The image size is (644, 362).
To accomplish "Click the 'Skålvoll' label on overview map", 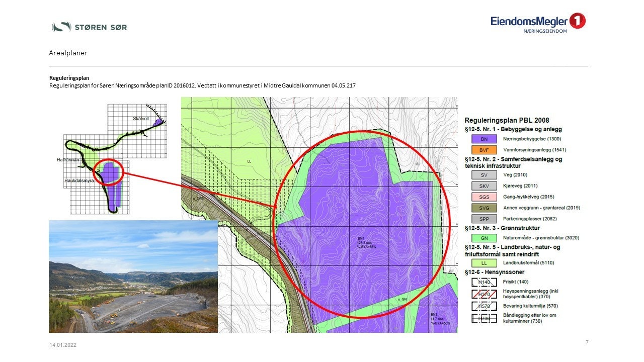I will (x=141, y=119).
